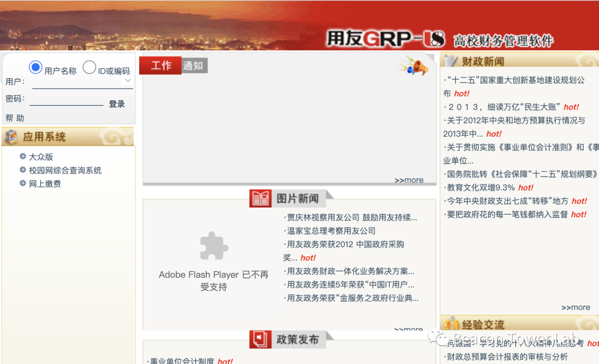The height and width of the screenshot is (364, 599).
Task: Click the 登录 login button
Action: click(x=116, y=103)
